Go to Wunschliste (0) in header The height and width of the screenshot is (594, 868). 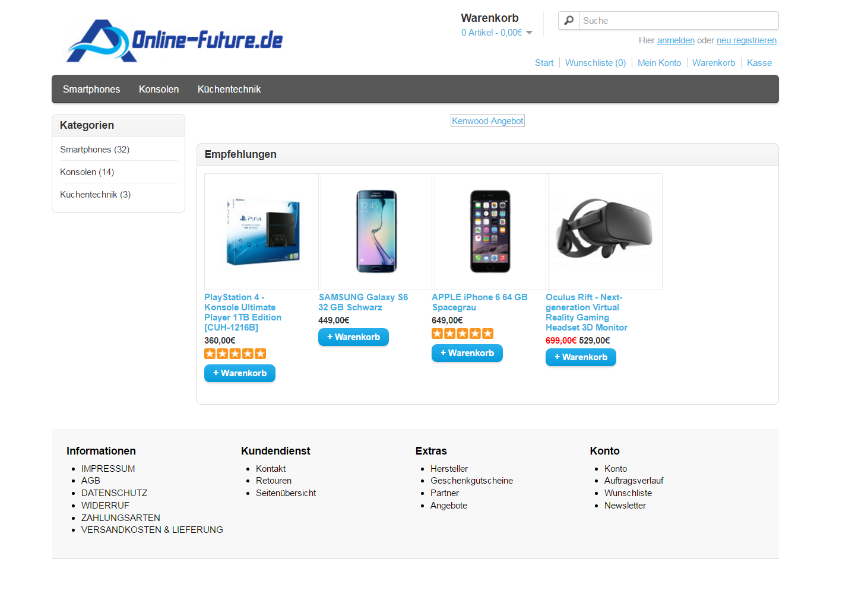(595, 63)
